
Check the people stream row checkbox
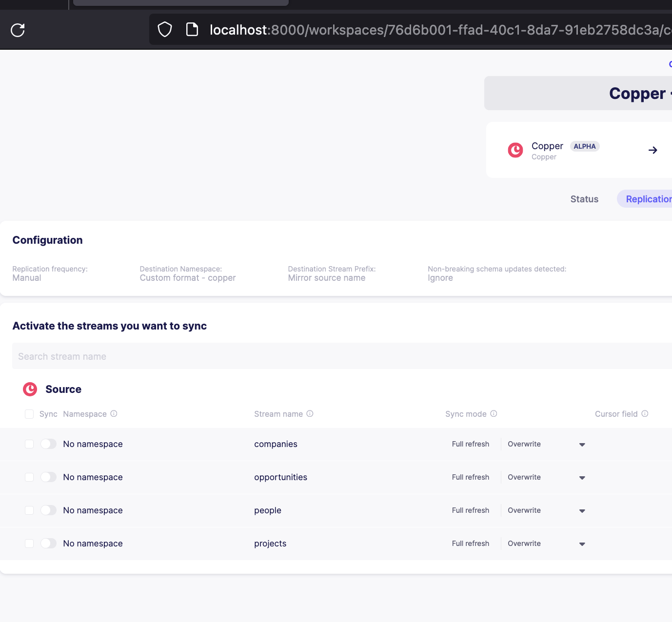coord(29,510)
